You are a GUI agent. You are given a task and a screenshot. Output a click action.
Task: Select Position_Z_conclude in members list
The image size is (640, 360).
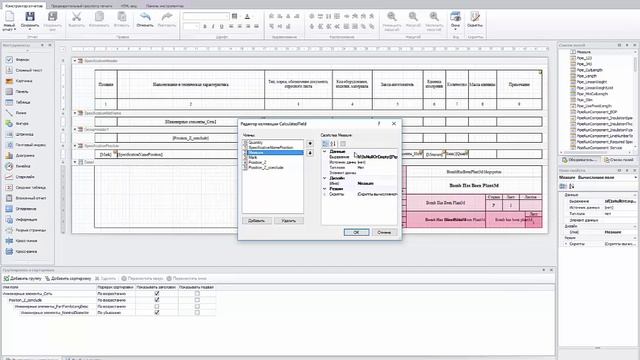coord(273,167)
